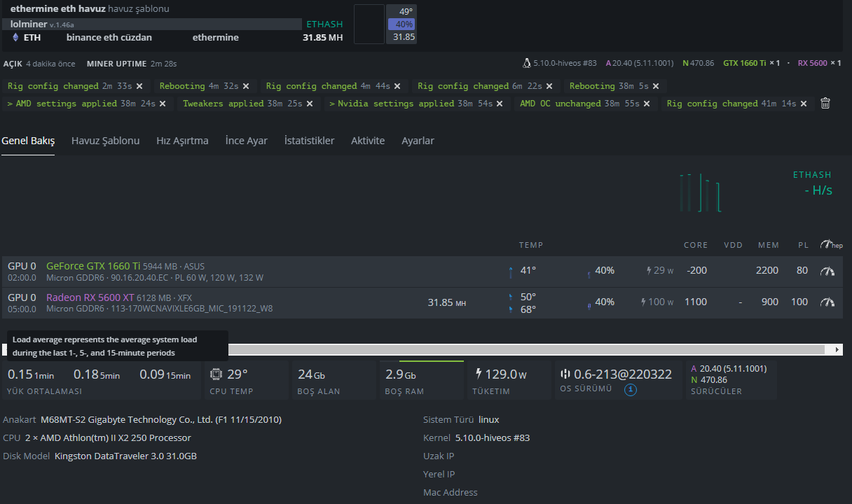Open the Havuz Şablonu tab
Image resolution: width=852 pixels, height=504 pixels.
[x=105, y=141]
